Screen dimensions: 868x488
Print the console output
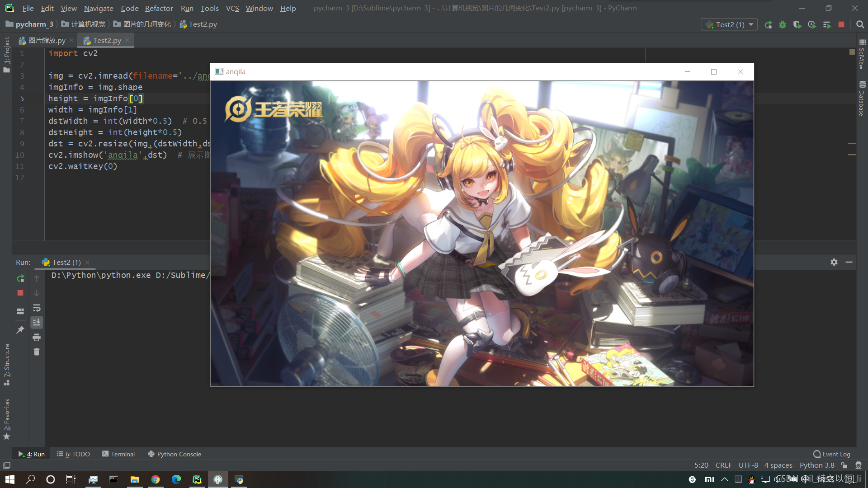[37, 337]
